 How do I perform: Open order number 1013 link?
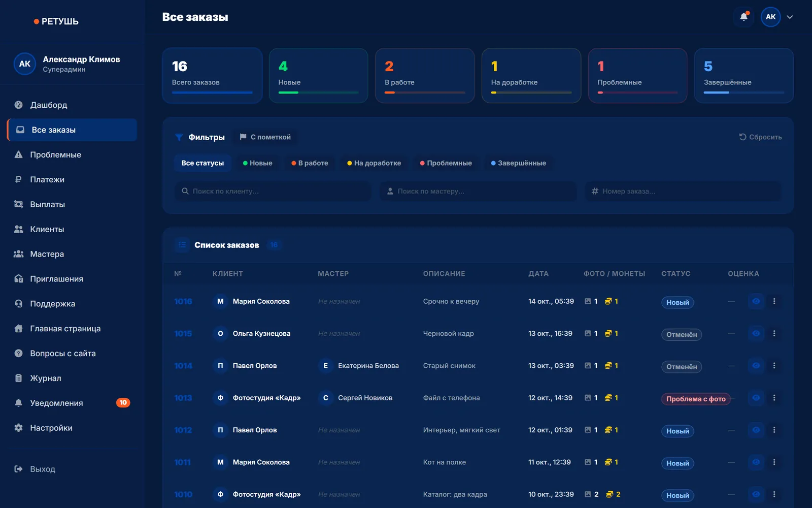click(x=183, y=398)
